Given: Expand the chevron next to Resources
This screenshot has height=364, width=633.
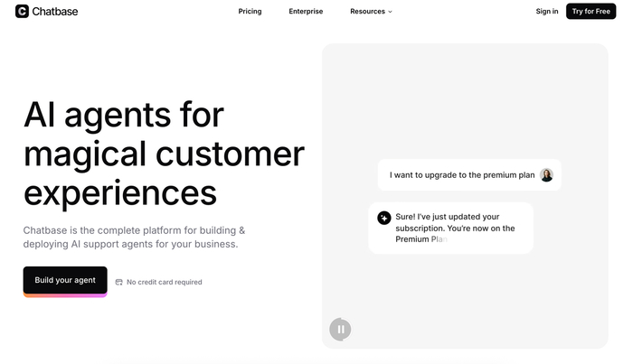Looking at the screenshot, I should [x=391, y=12].
